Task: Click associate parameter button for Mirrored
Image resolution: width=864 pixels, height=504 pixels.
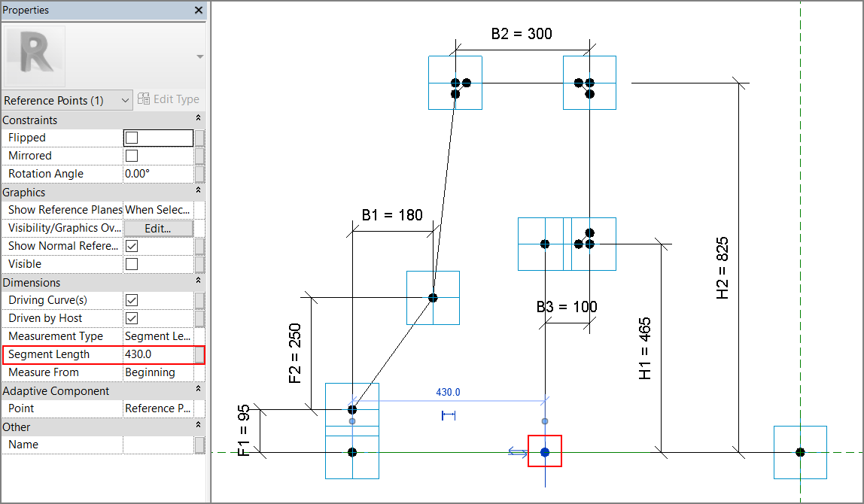Action: [200, 156]
